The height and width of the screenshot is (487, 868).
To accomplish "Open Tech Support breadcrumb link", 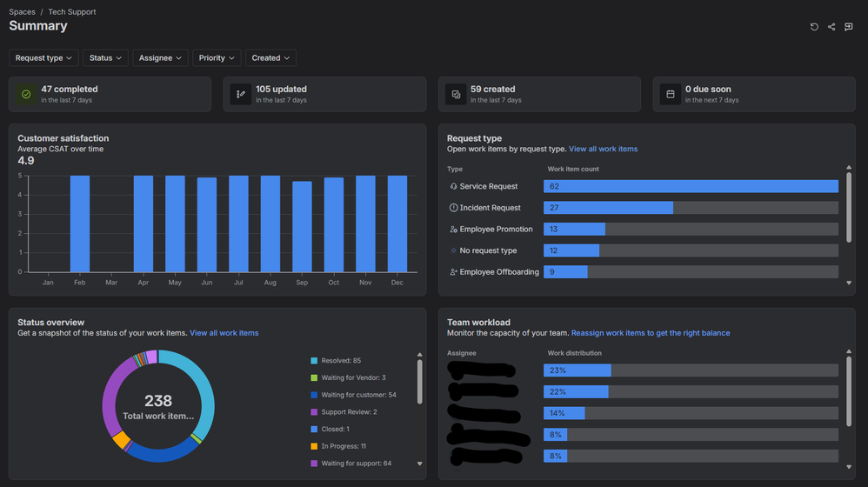I will click(72, 11).
